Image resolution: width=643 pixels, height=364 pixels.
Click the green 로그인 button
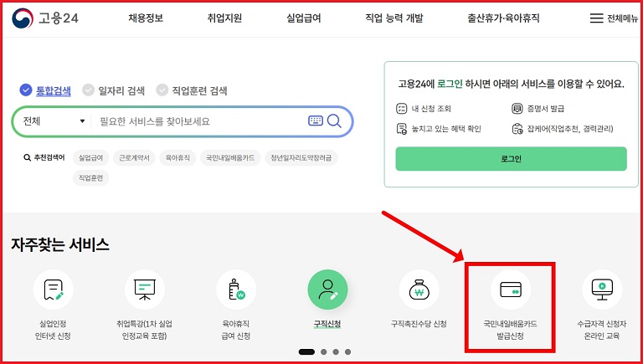tap(511, 159)
